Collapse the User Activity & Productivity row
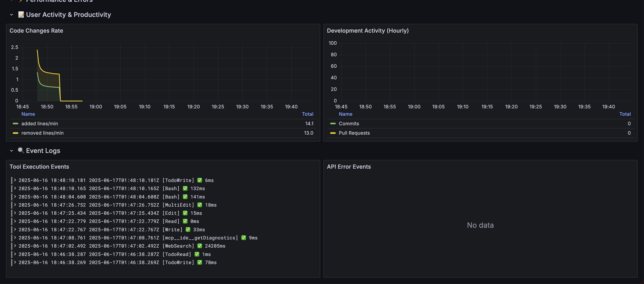 coord(12,15)
